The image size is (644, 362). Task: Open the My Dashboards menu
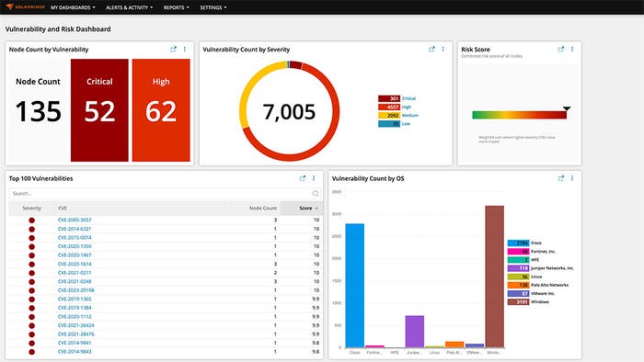point(73,7)
